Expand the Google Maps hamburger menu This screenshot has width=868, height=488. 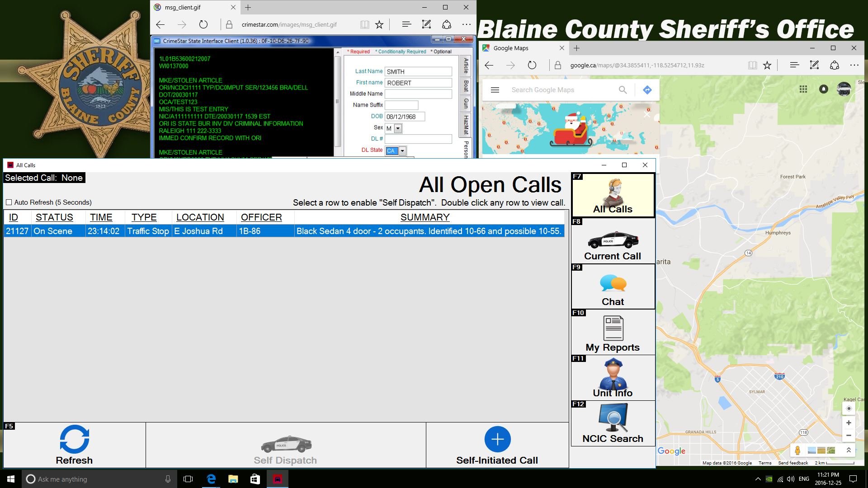coord(495,90)
